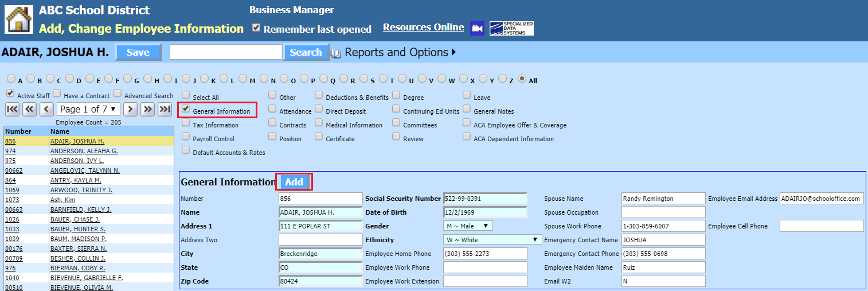Enable the Direct Deposit checkbox

[319, 108]
